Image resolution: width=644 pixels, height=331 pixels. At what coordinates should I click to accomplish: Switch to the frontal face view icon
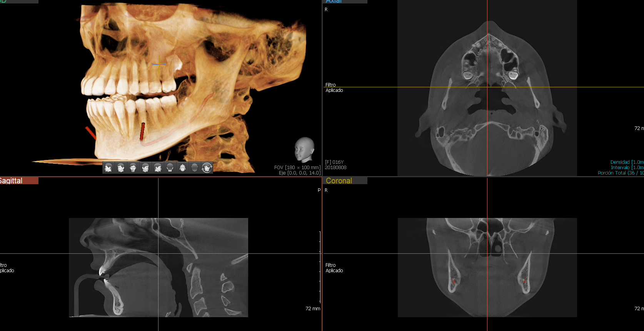[133, 168]
